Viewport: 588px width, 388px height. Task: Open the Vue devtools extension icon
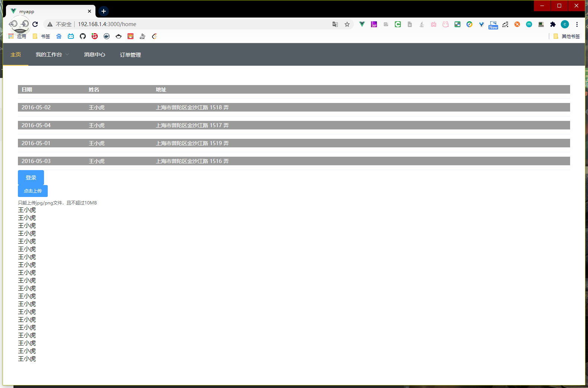(362, 24)
